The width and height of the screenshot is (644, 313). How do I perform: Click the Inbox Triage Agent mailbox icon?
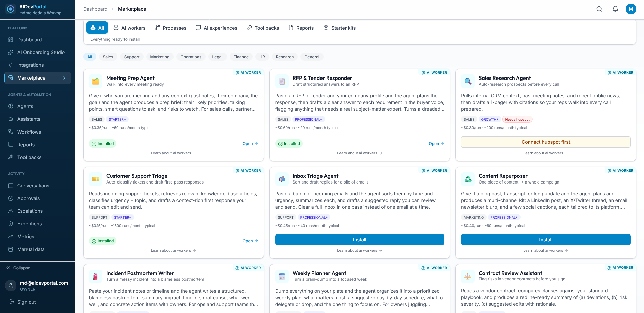tap(282, 179)
